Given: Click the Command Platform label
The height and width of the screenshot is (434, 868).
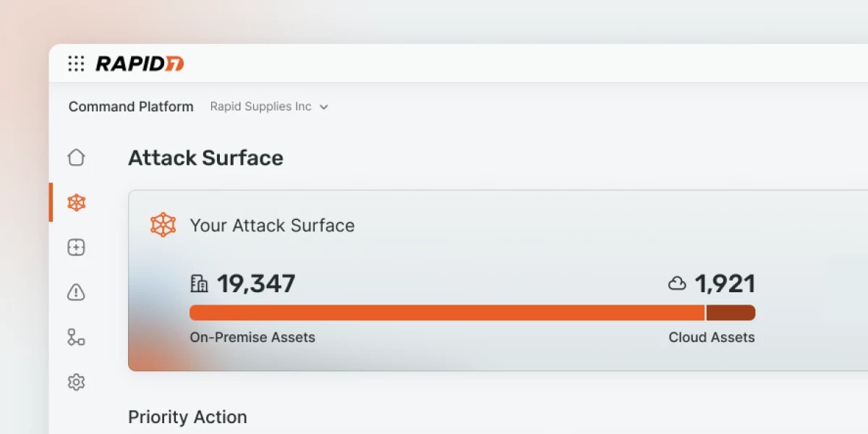Looking at the screenshot, I should 131,107.
